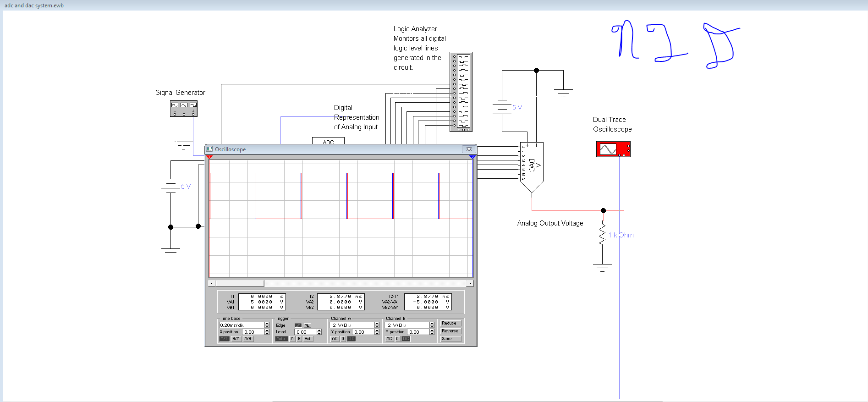868x402 pixels.
Task: Decrease Channel A V/Div with down arrow
Action: [x=377, y=327]
